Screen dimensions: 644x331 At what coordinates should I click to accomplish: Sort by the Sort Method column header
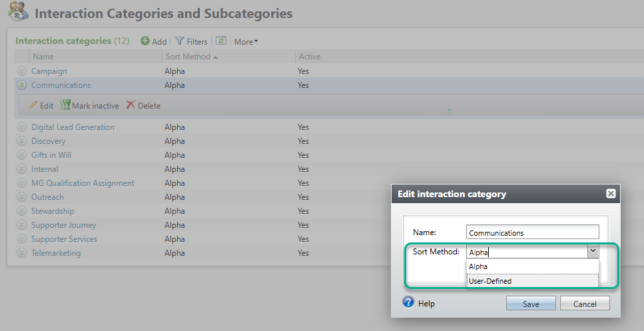(x=228, y=57)
